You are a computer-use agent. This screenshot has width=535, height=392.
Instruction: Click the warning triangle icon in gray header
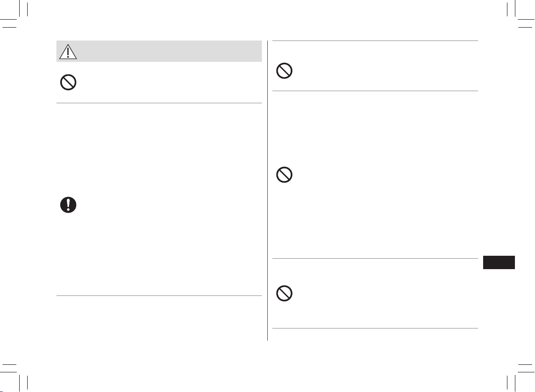point(68,51)
